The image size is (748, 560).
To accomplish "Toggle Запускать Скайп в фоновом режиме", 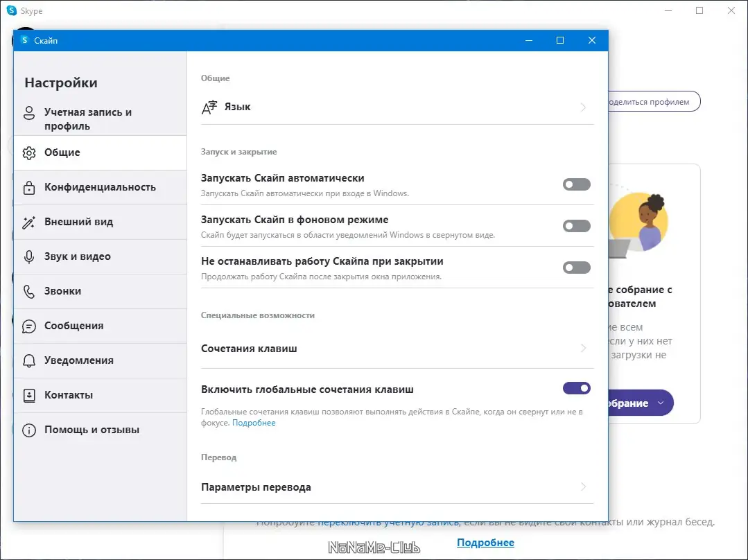I will (x=576, y=226).
